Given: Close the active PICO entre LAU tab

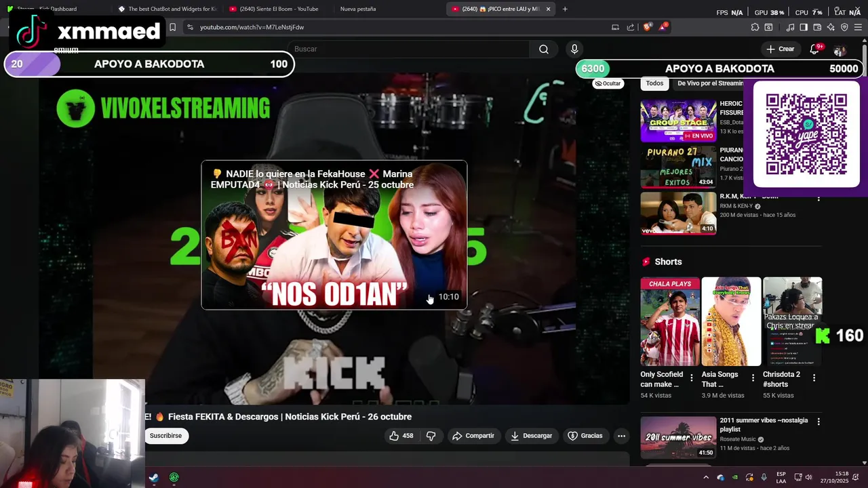Looking at the screenshot, I should pos(549,9).
